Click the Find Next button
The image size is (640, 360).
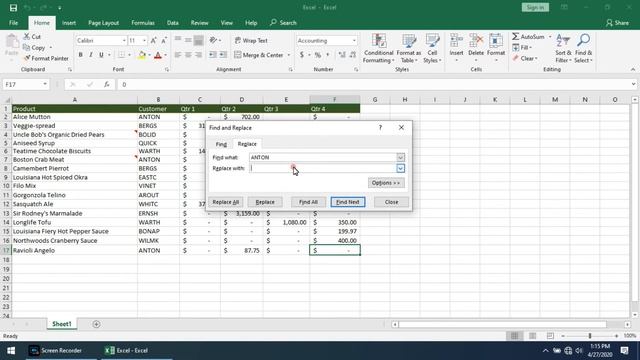[x=348, y=202]
